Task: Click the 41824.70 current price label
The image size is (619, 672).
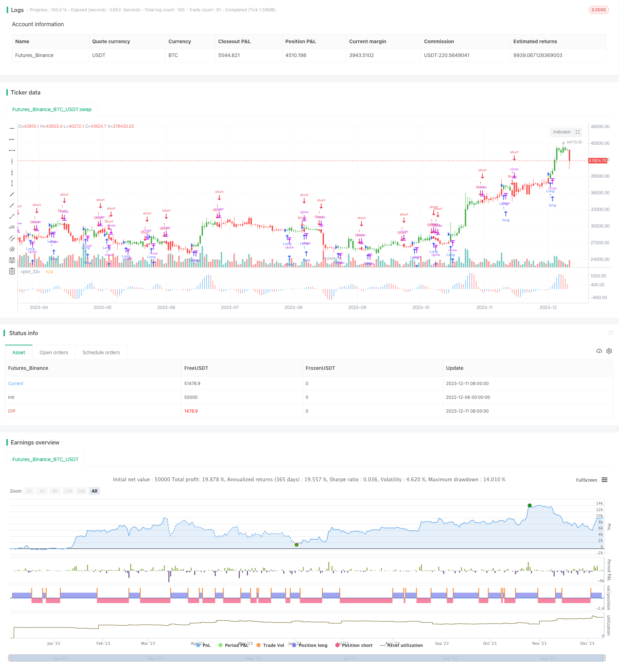Action: point(598,161)
